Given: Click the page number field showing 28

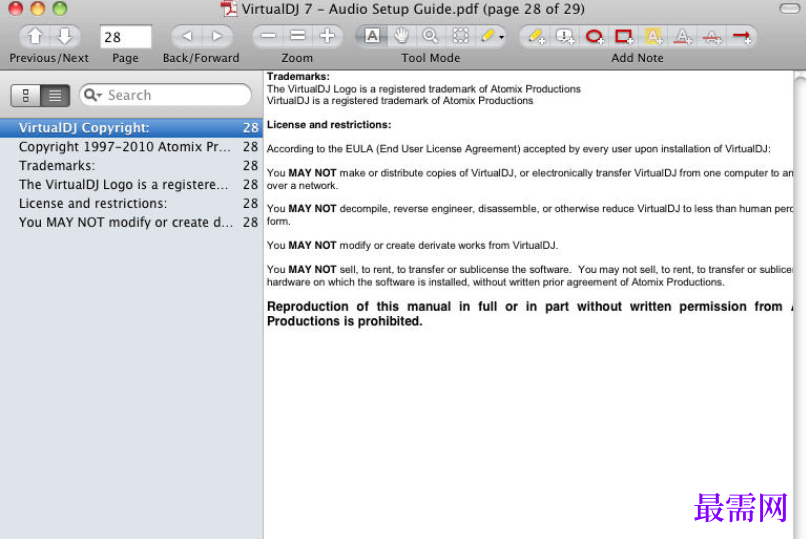Looking at the screenshot, I should pyautogui.click(x=125, y=37).
